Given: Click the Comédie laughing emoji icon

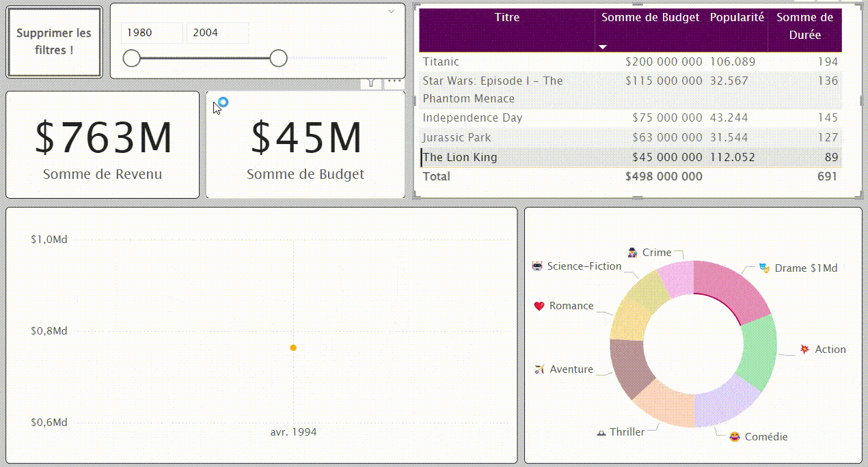Looking at the screenshot, I should point(734,436).
